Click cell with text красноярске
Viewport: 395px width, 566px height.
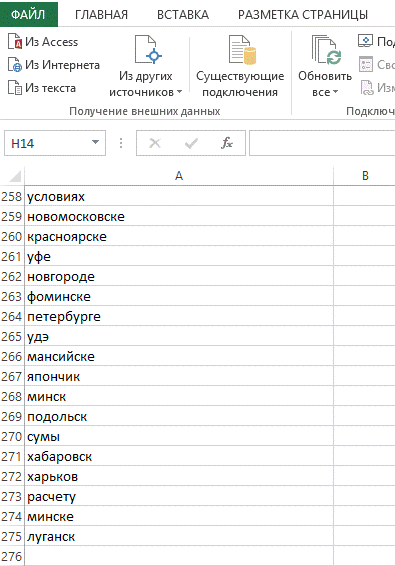(179, 236)
